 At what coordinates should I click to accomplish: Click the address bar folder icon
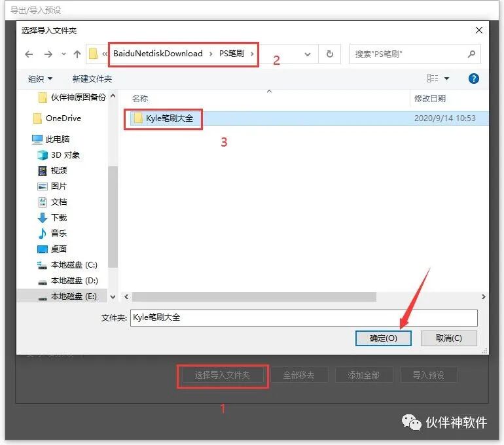coord(93,54)
